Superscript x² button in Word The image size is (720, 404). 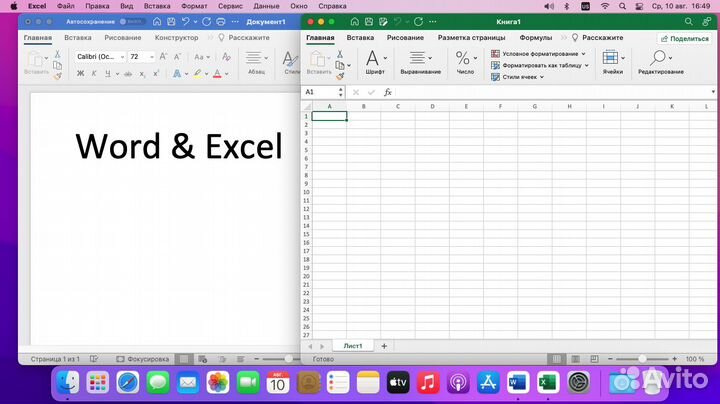(156, 73)
